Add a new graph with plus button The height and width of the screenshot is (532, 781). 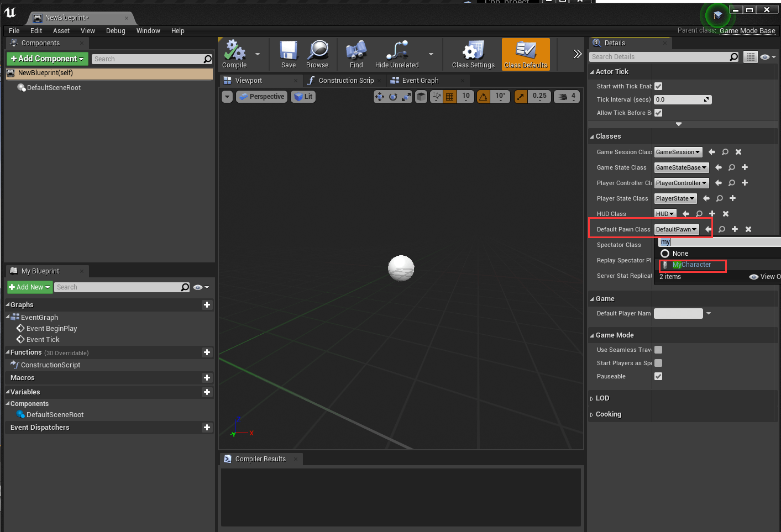click(207, 305)
